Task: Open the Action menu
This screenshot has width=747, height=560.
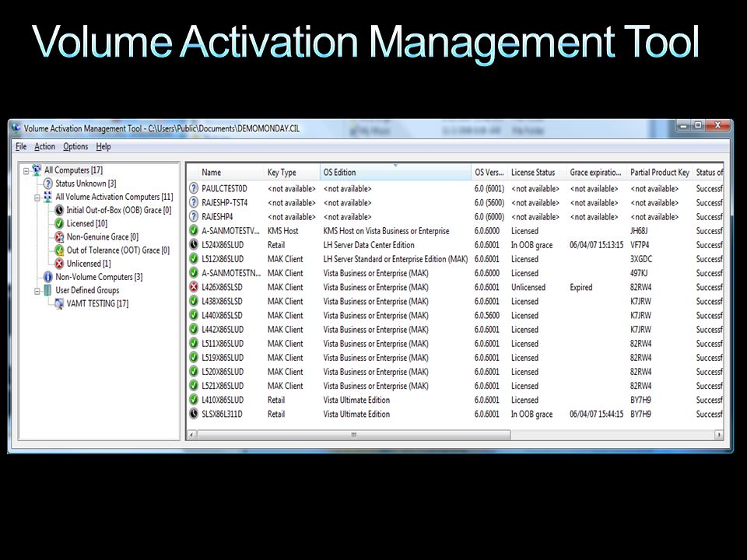Action: point(45,147)
